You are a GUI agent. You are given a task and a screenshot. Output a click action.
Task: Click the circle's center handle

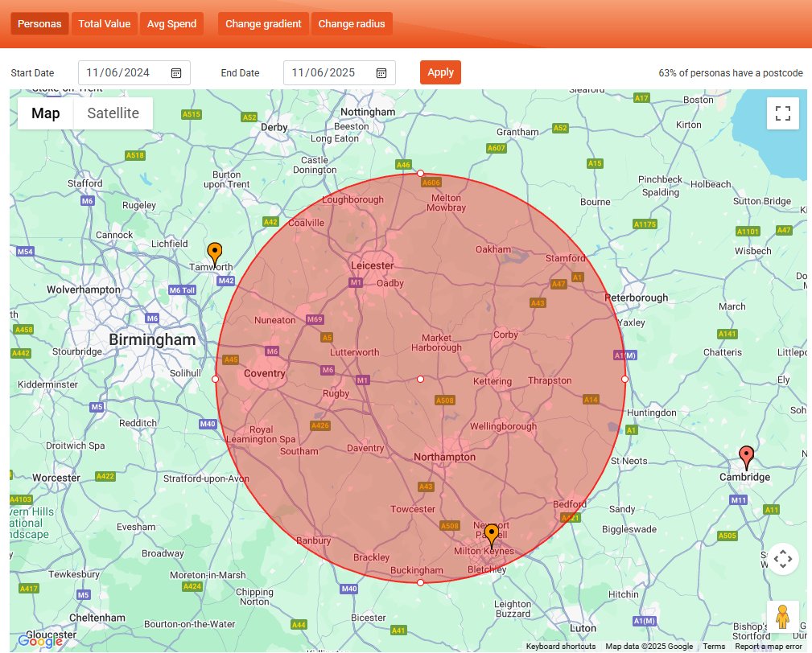[419, 379]
